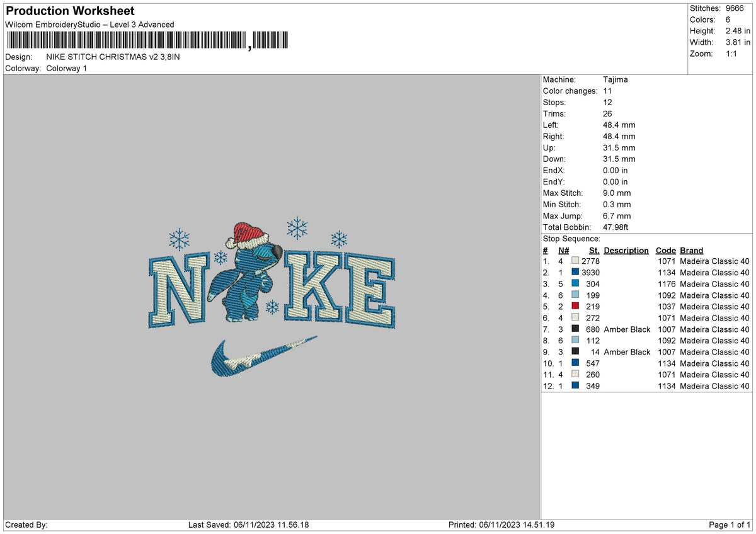Click the 'EndY:' value 0.00 in

point(616,181)
